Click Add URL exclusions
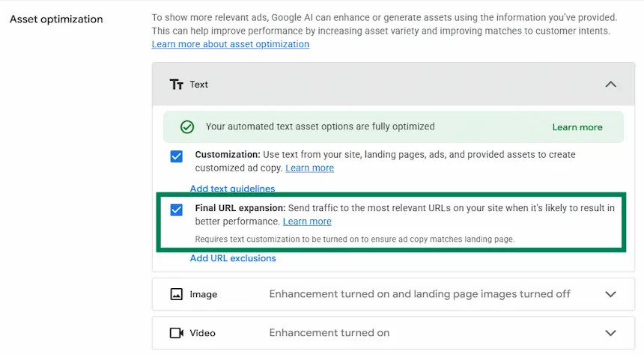 click(x=233, y=258)
